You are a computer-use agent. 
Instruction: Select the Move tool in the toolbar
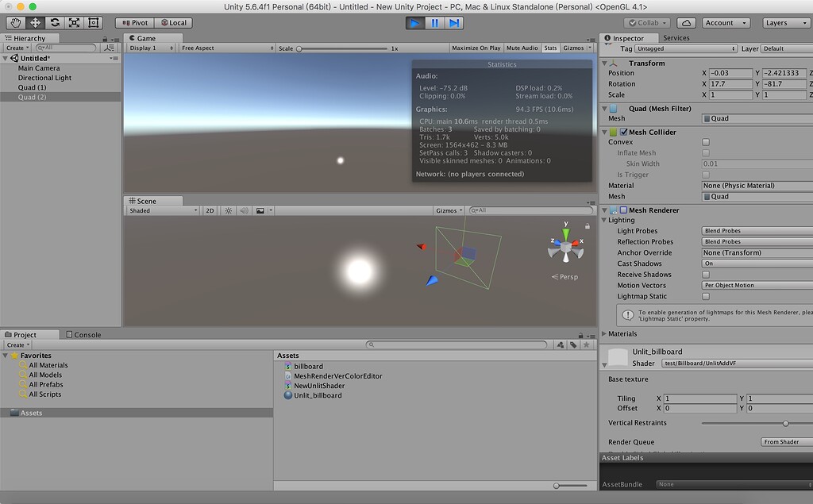tap(34, 23)
